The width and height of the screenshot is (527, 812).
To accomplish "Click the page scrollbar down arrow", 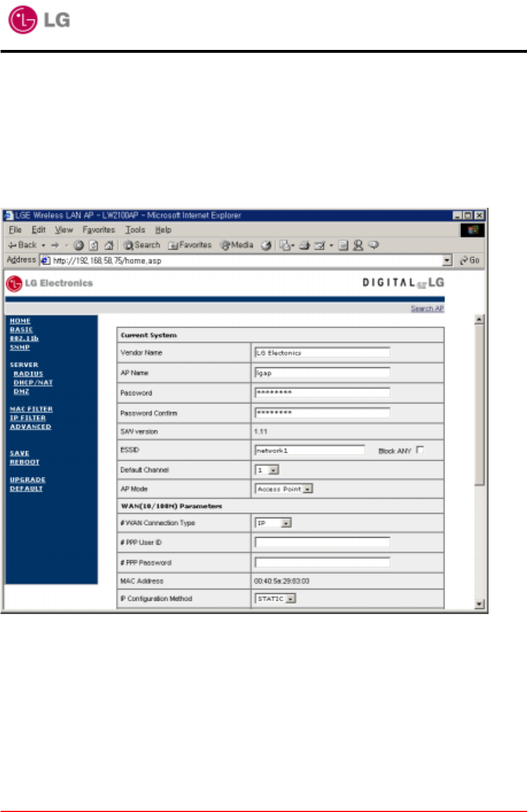I will pos(480,604).
